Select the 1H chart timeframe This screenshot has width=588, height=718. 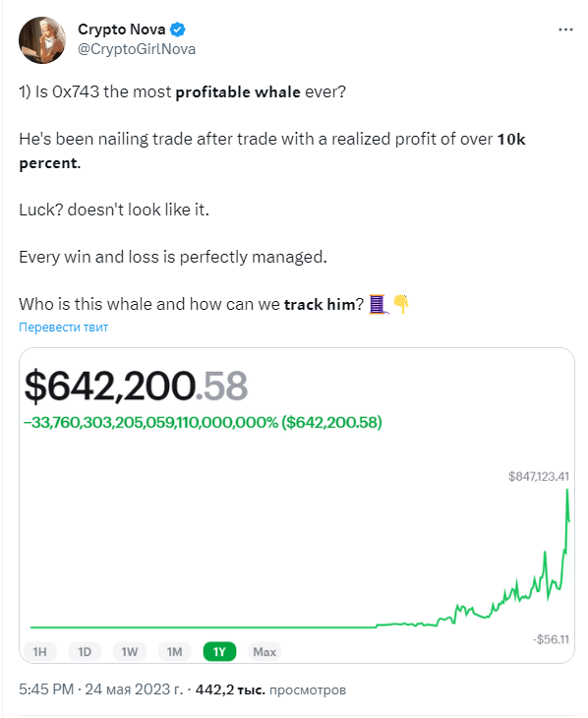[40, 651]
